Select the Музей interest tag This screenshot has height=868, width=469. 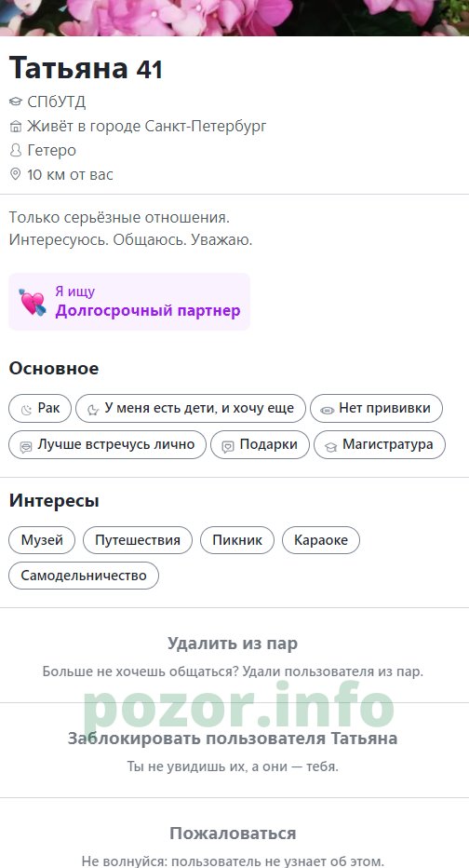pyautogui.click(x=42, y=540)
